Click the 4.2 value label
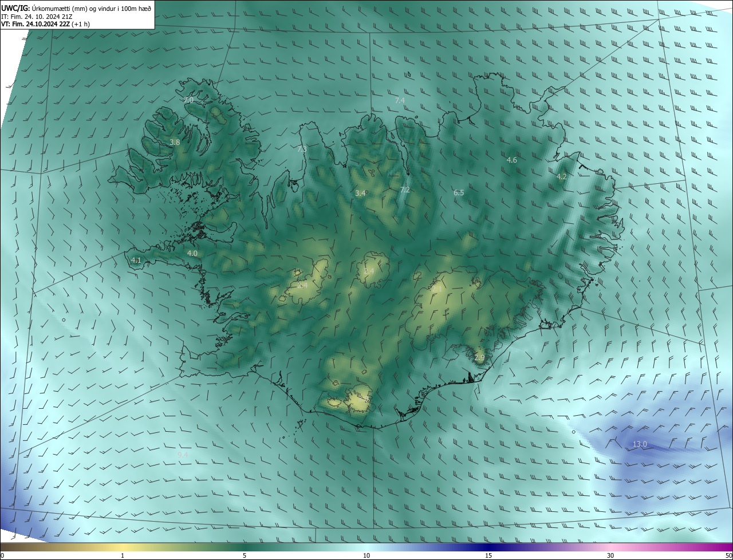Viewport: 733px width, 560px height. coord(561,176)
